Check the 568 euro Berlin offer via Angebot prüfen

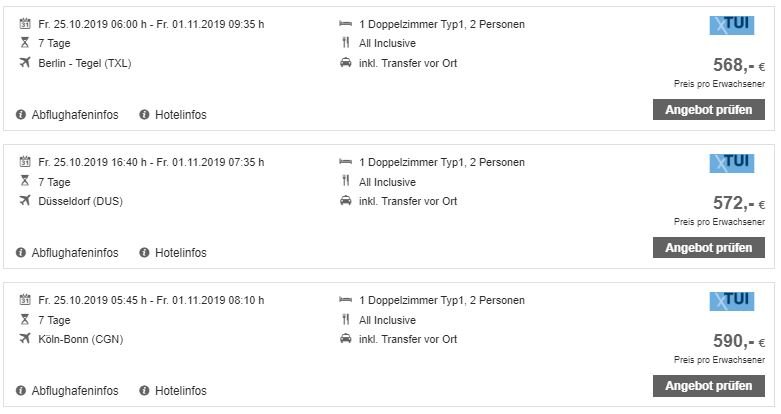point(709,110)
